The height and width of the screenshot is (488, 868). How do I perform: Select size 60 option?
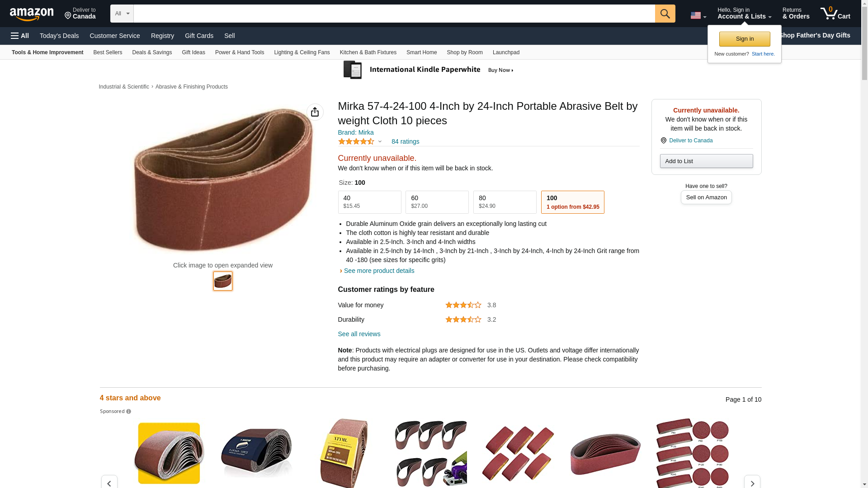pos(437,202)
